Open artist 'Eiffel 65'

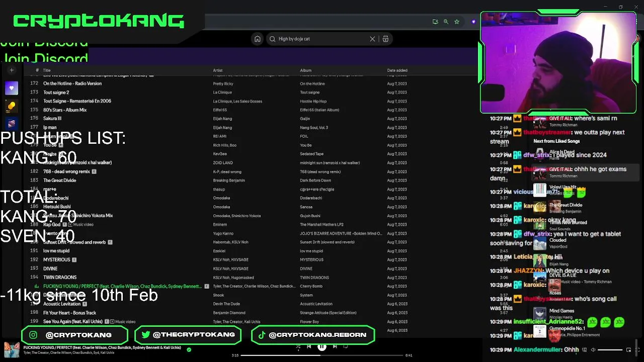(220, 110)
